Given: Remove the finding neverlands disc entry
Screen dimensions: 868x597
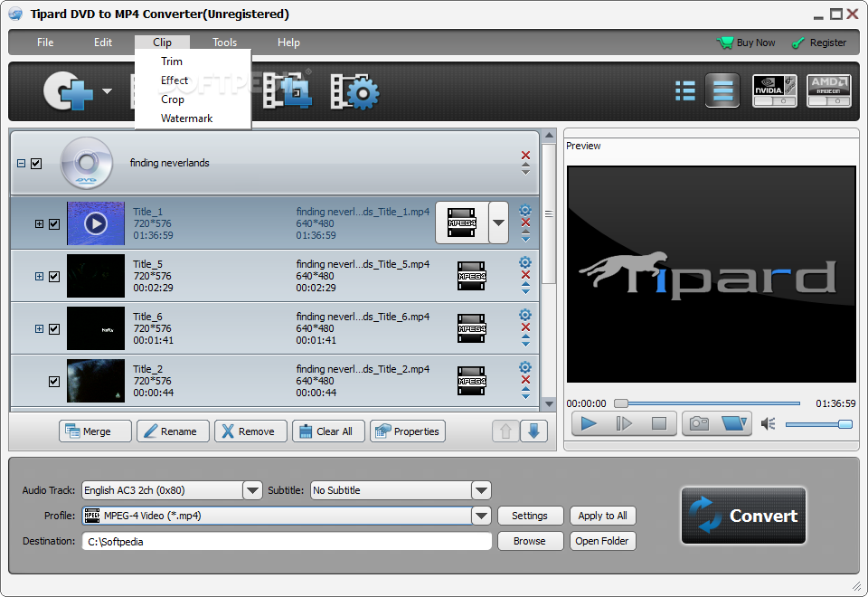Looking at the screenshot, I should coord(525,155).
